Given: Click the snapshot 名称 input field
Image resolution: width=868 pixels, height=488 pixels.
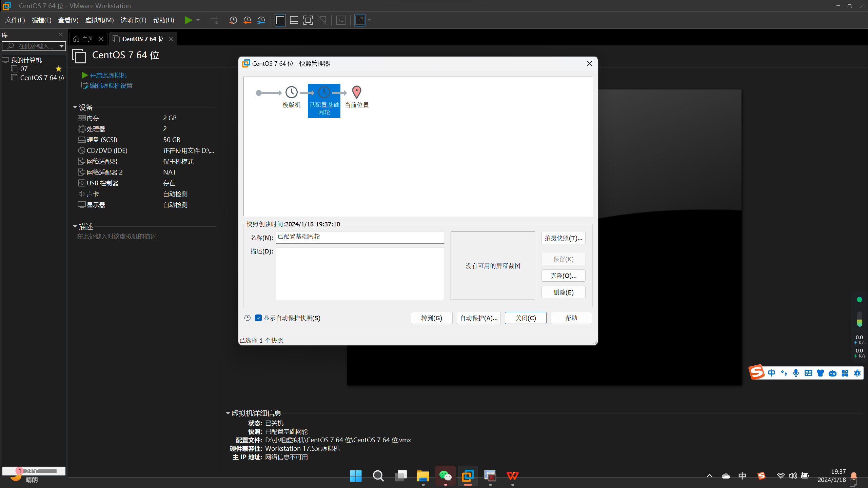Looking at the screenshot, I should 360,237.
